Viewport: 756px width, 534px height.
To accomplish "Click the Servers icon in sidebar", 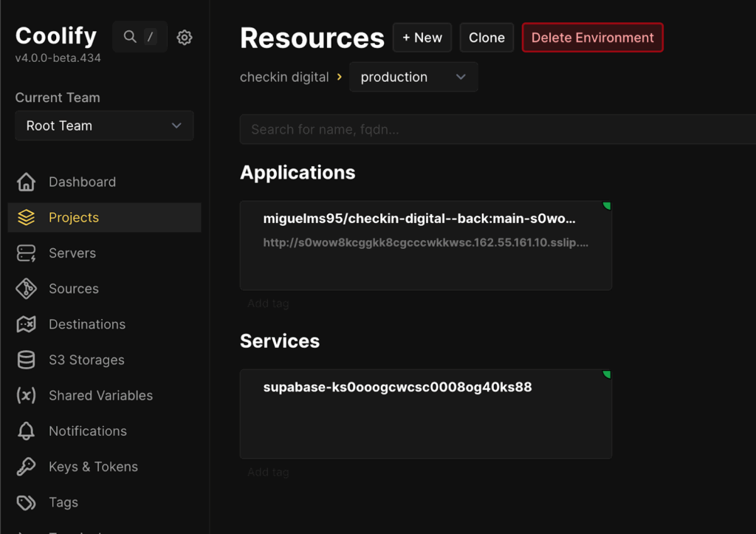I will pyautogui.click(x=27, y=253).
